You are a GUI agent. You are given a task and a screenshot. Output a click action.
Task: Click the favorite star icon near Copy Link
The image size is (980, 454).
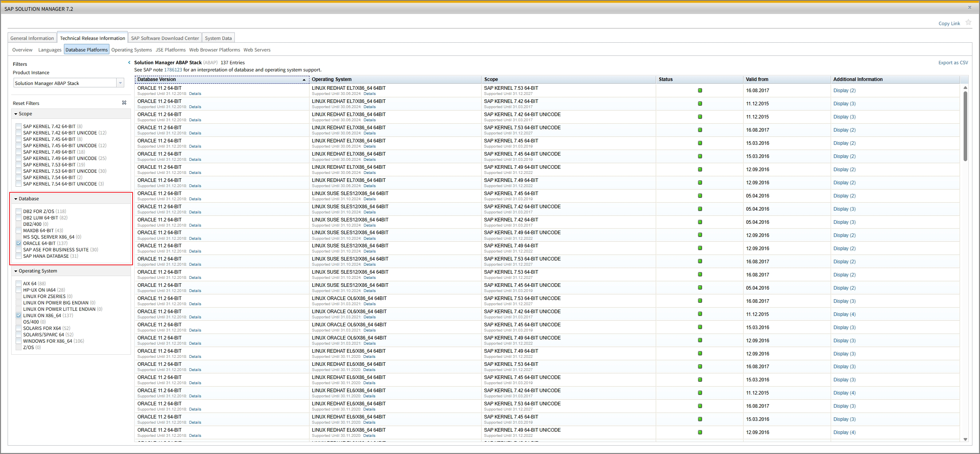point(968,22)
